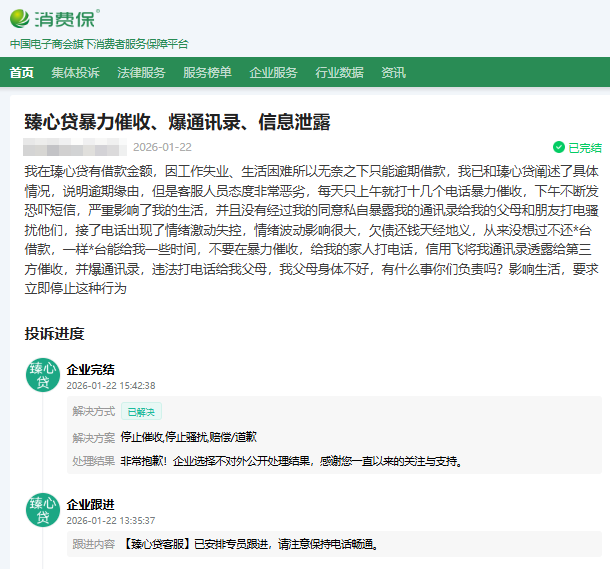Click the 已解决 resolution badge
Image resolution: width=610 pixels, height=569 pixels.
click(x=141, y=411)
